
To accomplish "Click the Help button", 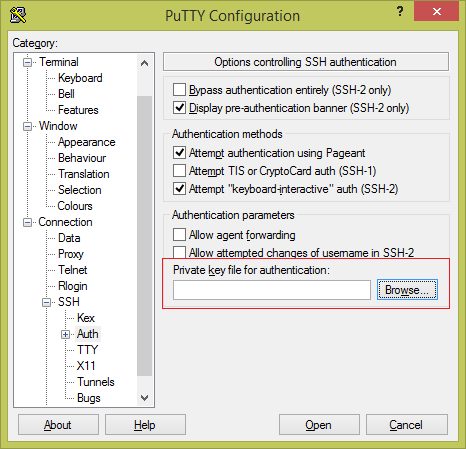I will 145,425.
